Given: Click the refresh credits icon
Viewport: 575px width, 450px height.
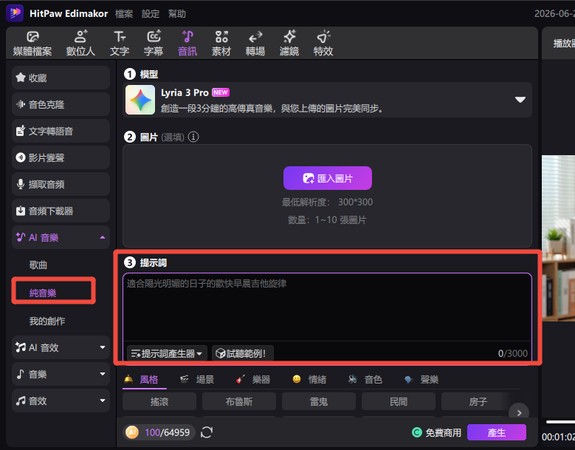Looking at the screenshot, I should click(x=207, y=432).
